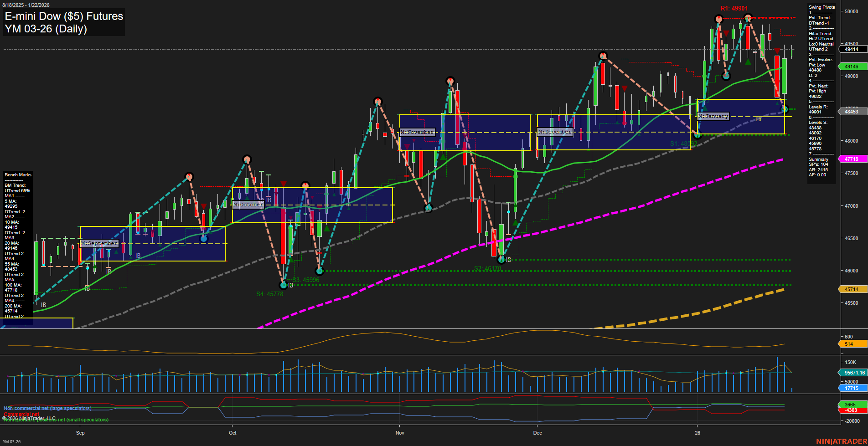The width and height of the screenshot is (868, 446).
Task: Click the © 2026 NinjaTrader, LLC text
Action: click(28, 417)
